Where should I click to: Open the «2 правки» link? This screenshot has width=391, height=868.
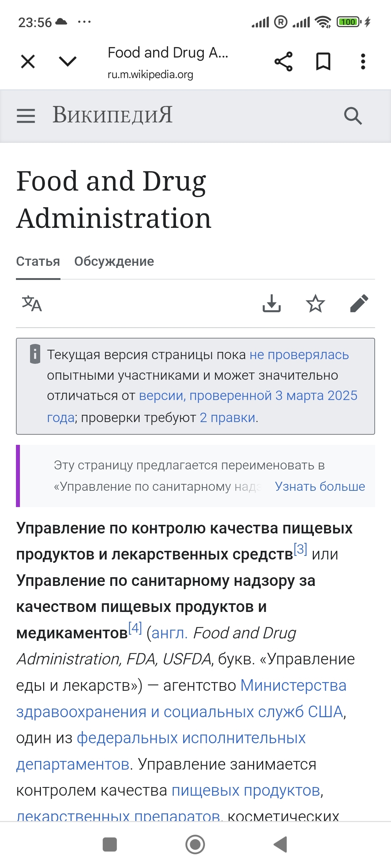(x=228, y=418)
